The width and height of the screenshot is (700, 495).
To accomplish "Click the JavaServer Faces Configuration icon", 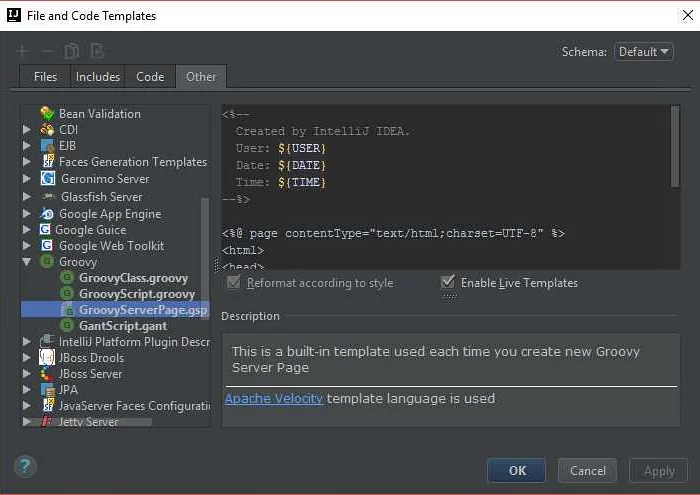I will (48, 405).
